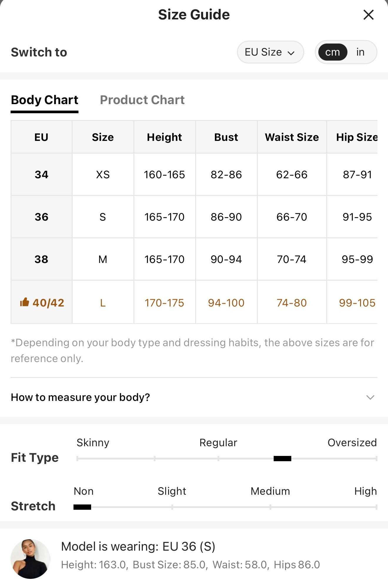Select the recommended 40/42 size row

coord(194,302)
